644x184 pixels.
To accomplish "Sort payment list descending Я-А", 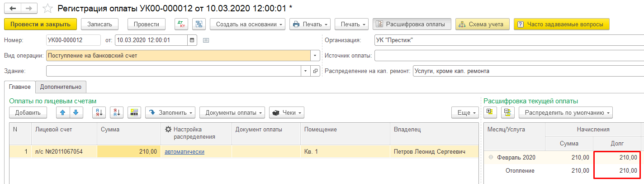I will coord(117,112).
